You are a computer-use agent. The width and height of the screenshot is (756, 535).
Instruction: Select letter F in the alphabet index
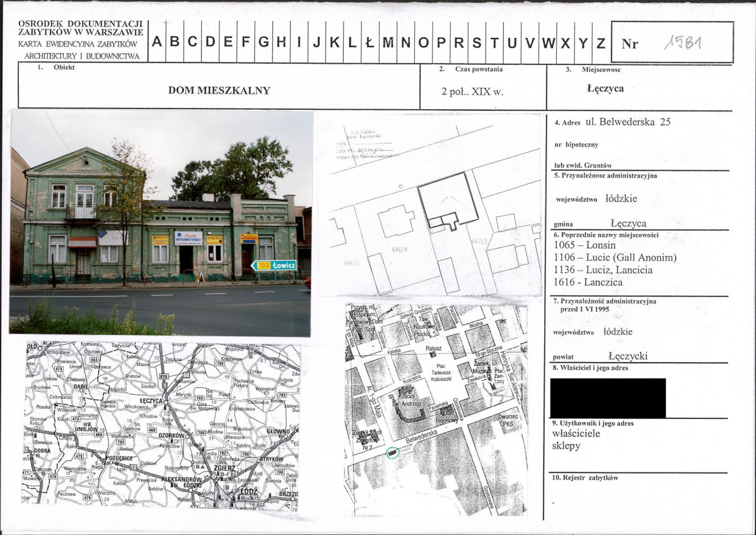point(246,42)
